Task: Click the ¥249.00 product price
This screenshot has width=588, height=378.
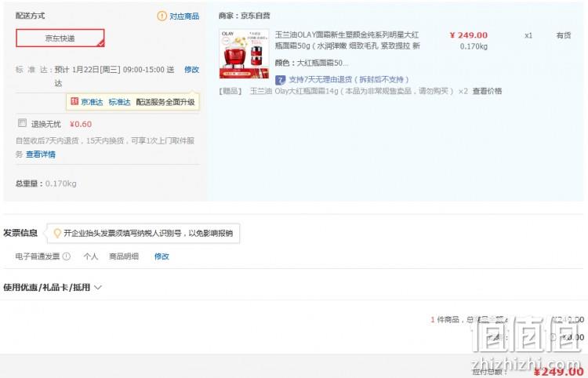Action: point(469,35)
